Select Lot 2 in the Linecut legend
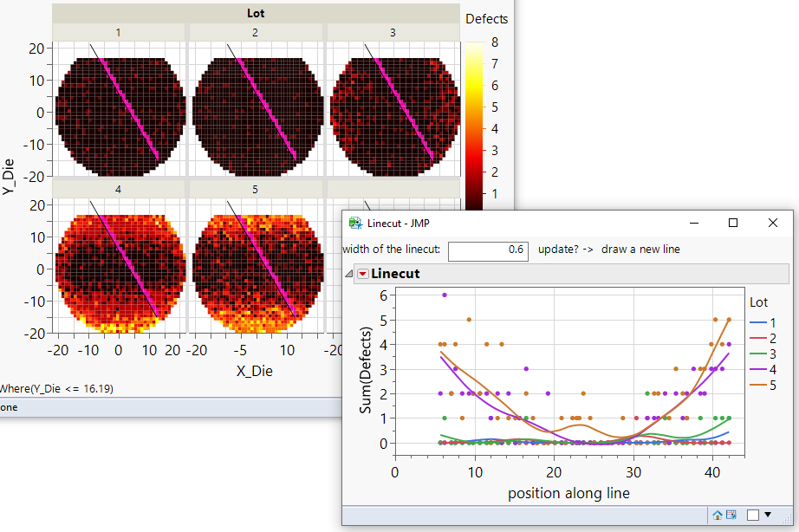This screenshot has width=799, height=532. click(763, 339)
